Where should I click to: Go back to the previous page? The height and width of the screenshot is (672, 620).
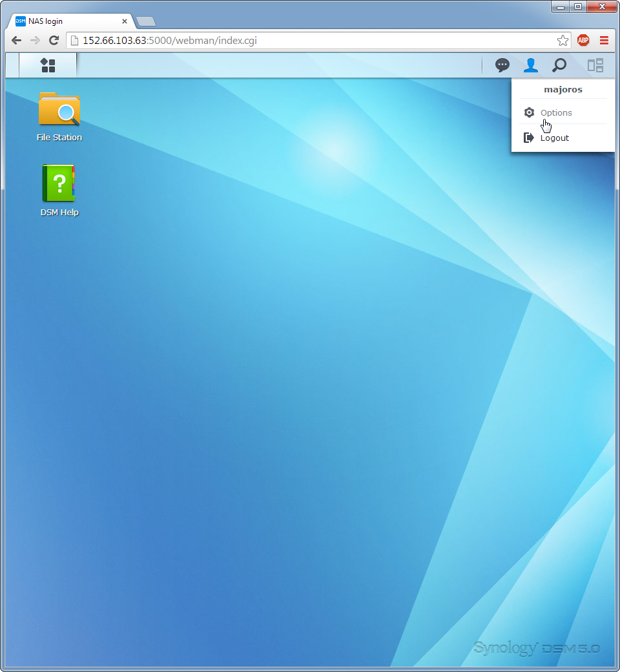click(17, 41)
